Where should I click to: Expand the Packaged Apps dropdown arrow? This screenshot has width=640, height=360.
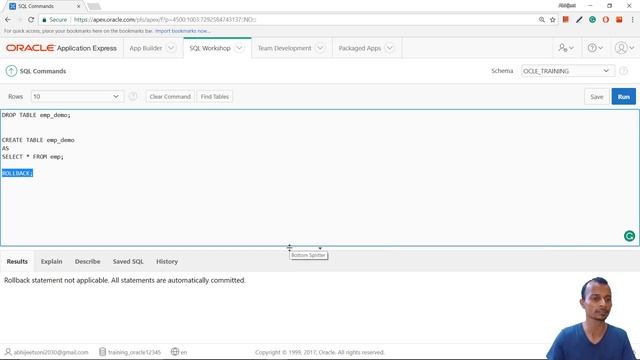[x=390, y=48]
